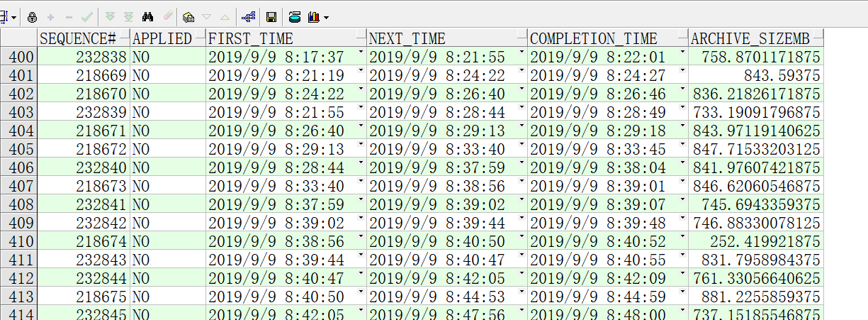868x320 pixels.
Task: Open single record view icon
Action: tap(188, 16)
